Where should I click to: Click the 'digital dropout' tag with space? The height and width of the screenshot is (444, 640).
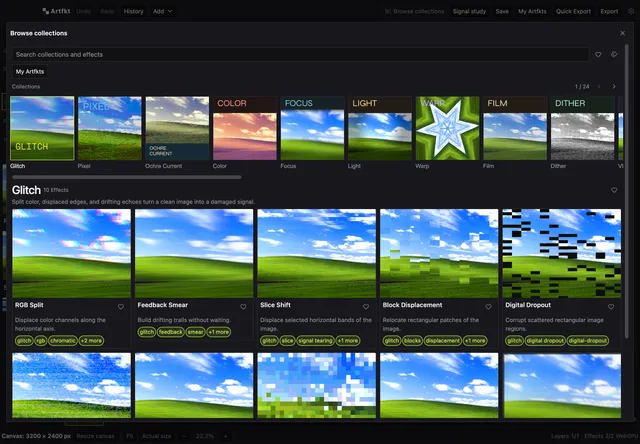[545, 341]
